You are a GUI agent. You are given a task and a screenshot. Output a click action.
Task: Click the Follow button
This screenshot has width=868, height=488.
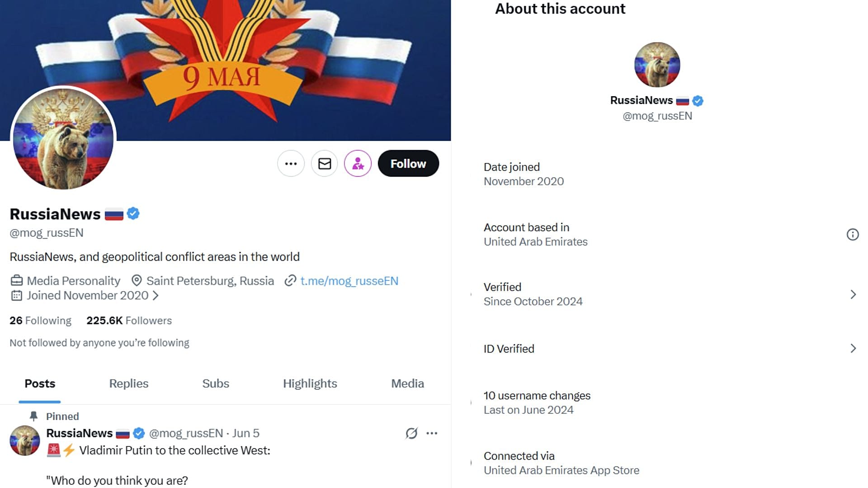click(x=408, y=164)
